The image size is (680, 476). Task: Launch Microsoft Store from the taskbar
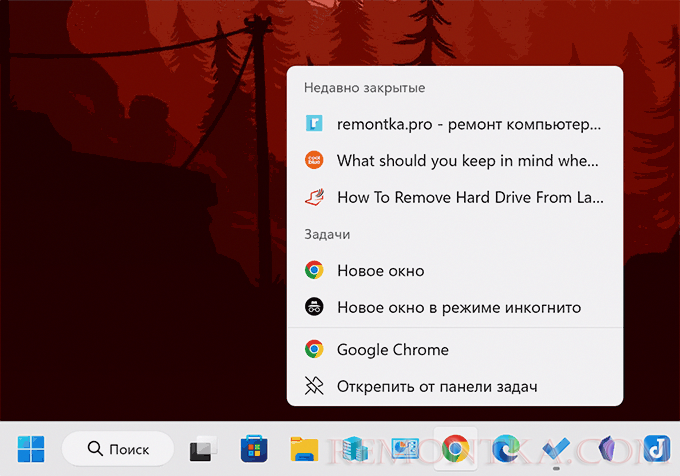[x=254, y=449]
